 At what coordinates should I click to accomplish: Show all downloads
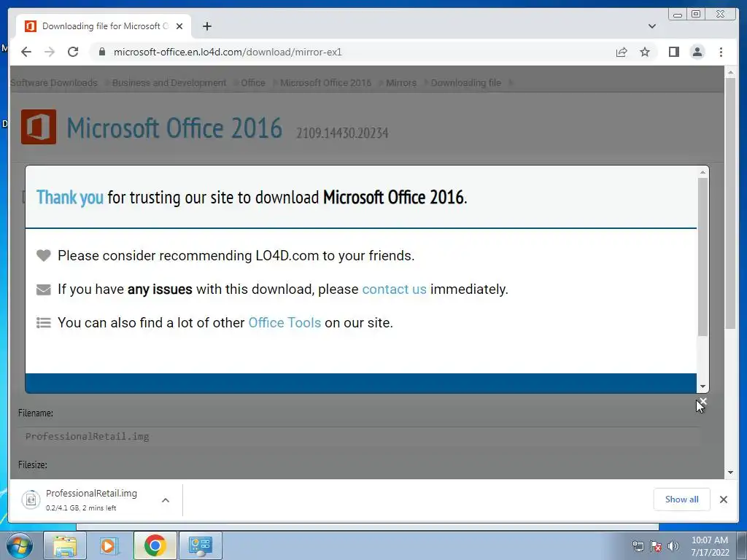(x=682, y=499)
